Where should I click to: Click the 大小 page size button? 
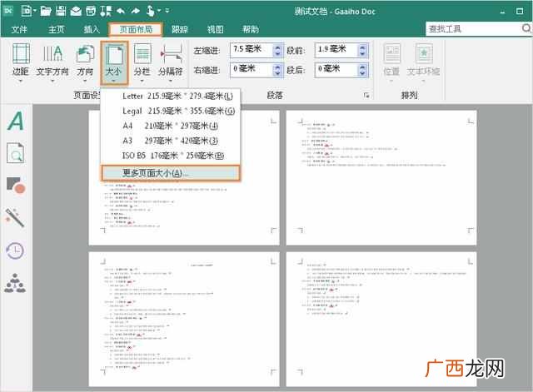pyautogui.click(x=114, y=63)
